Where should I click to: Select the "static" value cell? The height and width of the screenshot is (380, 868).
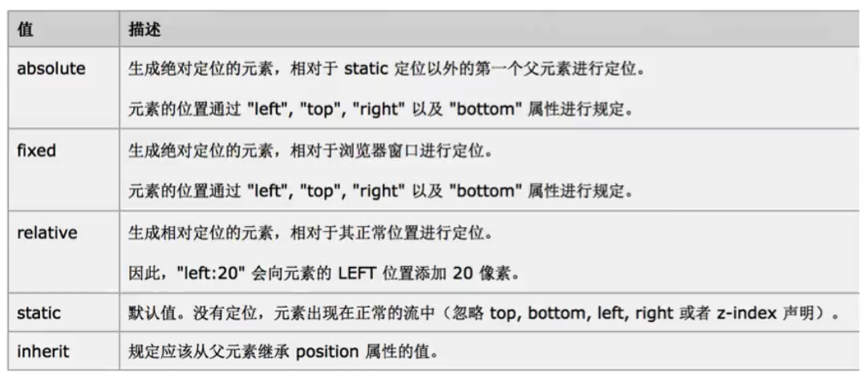click(39, 313)
